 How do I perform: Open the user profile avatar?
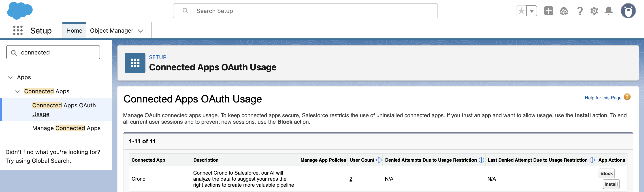628,11
